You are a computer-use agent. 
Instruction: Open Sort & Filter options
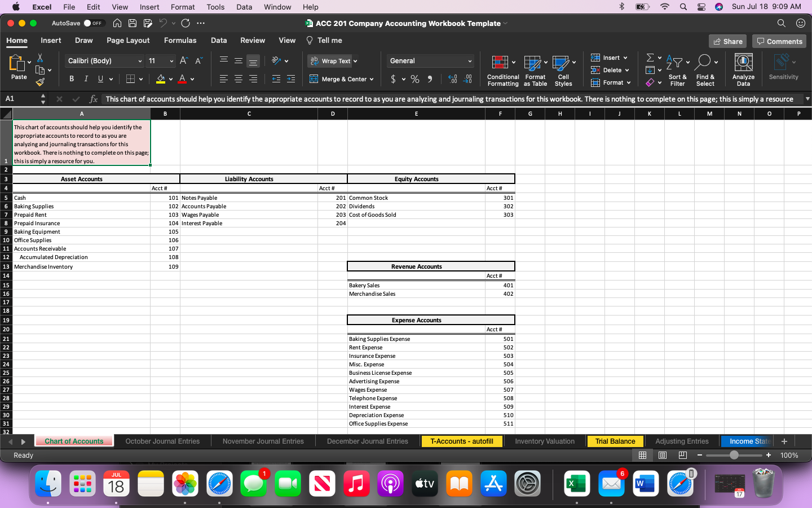[x=677, y=70]
